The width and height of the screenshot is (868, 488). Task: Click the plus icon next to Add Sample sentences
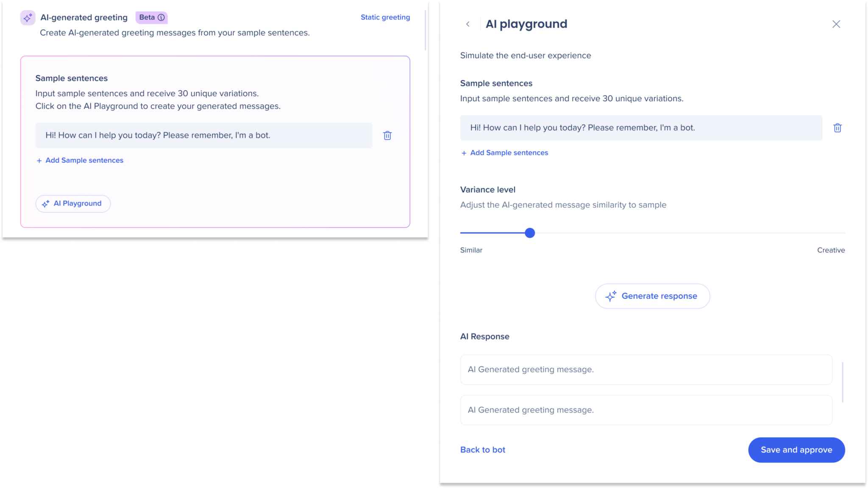(x=39, y=160)
